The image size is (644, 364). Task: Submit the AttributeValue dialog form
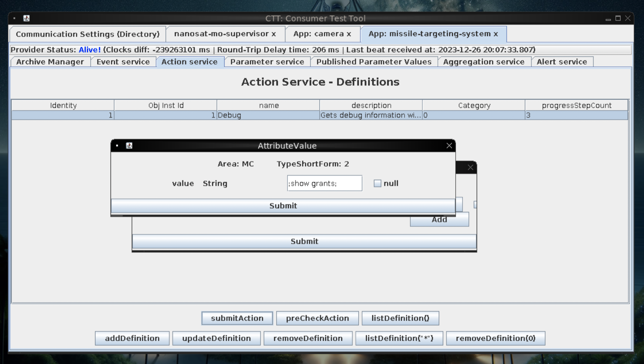click(x=283, y=205)
